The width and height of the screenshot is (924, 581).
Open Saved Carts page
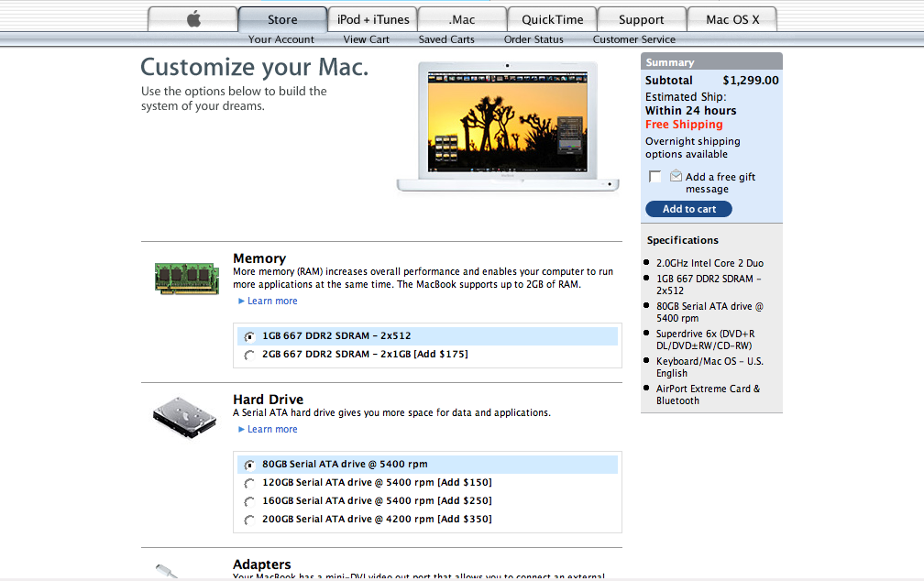tap(446, 39)
